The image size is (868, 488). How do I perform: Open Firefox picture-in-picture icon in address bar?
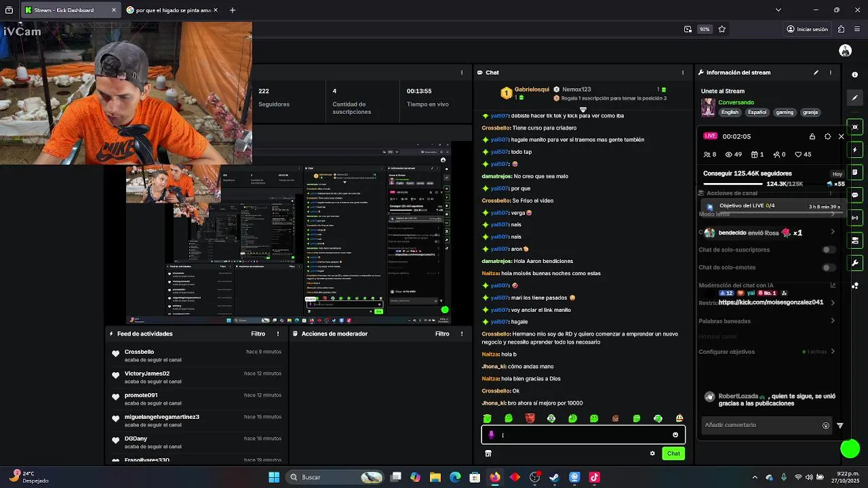(x=688, y=29)
